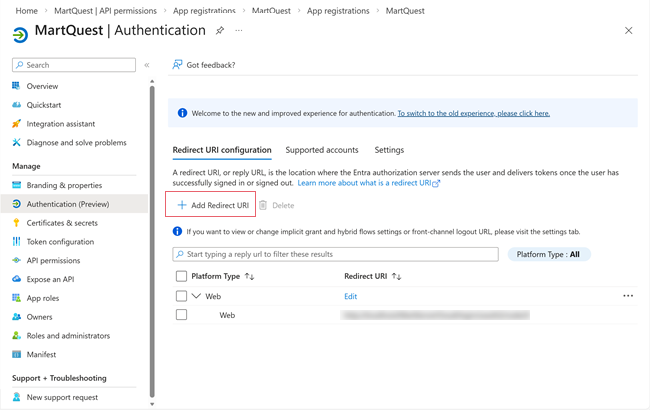Click the Platform Type column header
This screenshot has width=650, height=410.
pyautogui.click(x=216, y=276)
